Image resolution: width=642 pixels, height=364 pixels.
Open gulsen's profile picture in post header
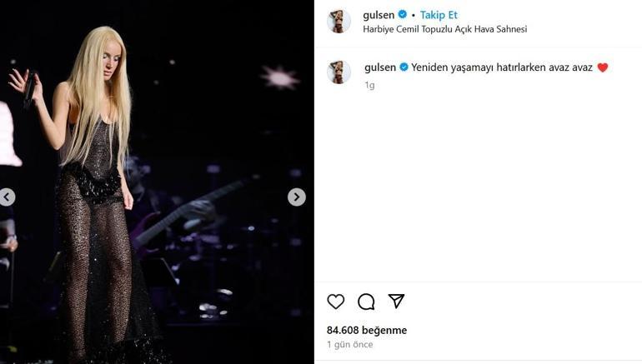point(339,21)
